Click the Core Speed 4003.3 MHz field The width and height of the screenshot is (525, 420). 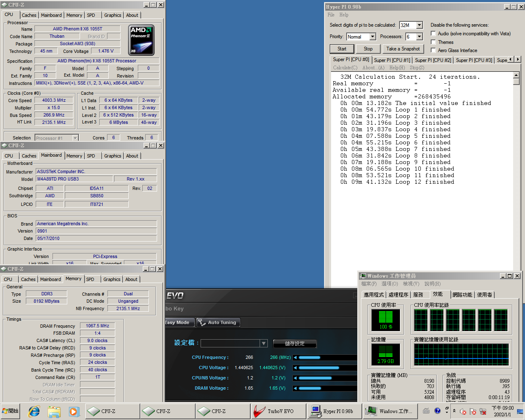tap(54, 100)
